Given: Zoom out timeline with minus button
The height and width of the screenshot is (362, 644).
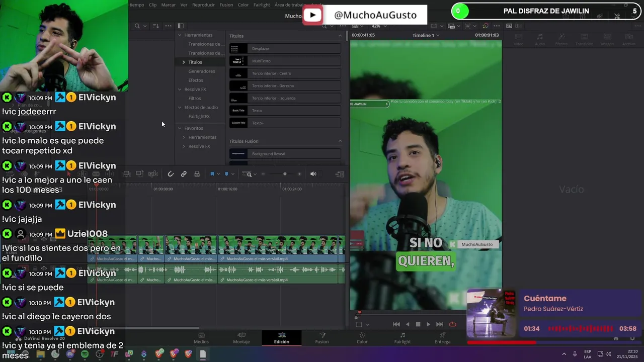Looking at the screenshot, I should tap(263, 174).
